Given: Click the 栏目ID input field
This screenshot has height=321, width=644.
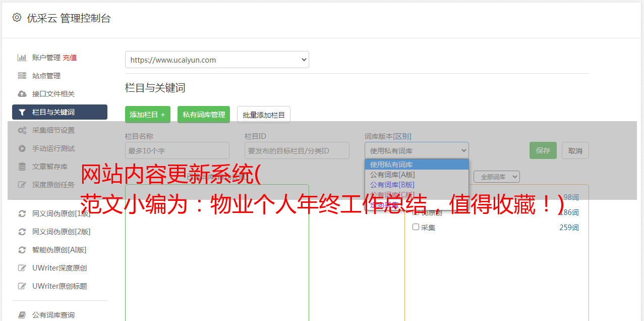Looking at the screenshot, I should point(297,150).
